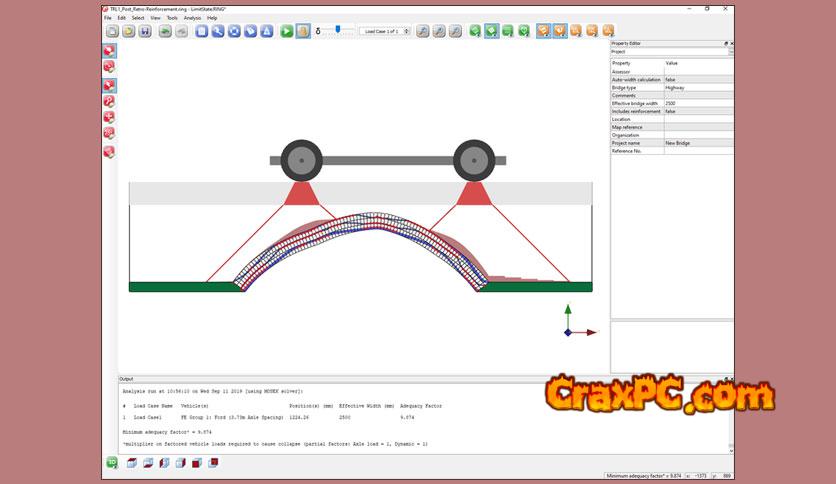
Task: Click the green Solve (play) button
Action: tap(286, 32)
